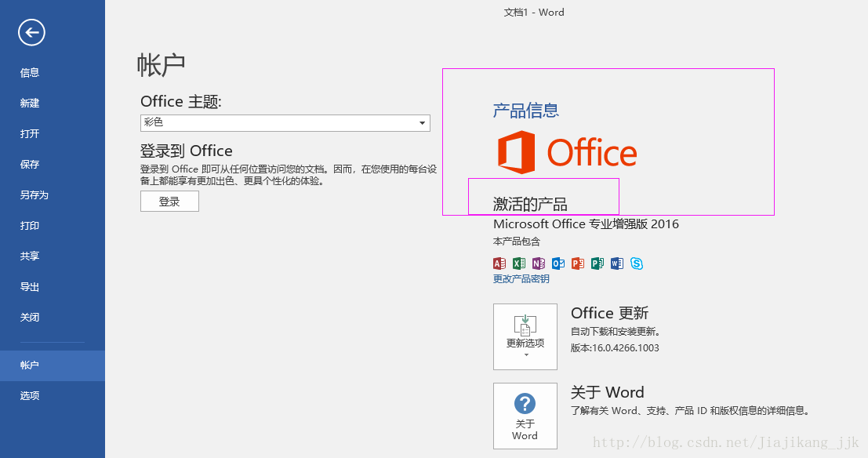
Task: Click the 产品信息 heading
Action: click(526, 111)
